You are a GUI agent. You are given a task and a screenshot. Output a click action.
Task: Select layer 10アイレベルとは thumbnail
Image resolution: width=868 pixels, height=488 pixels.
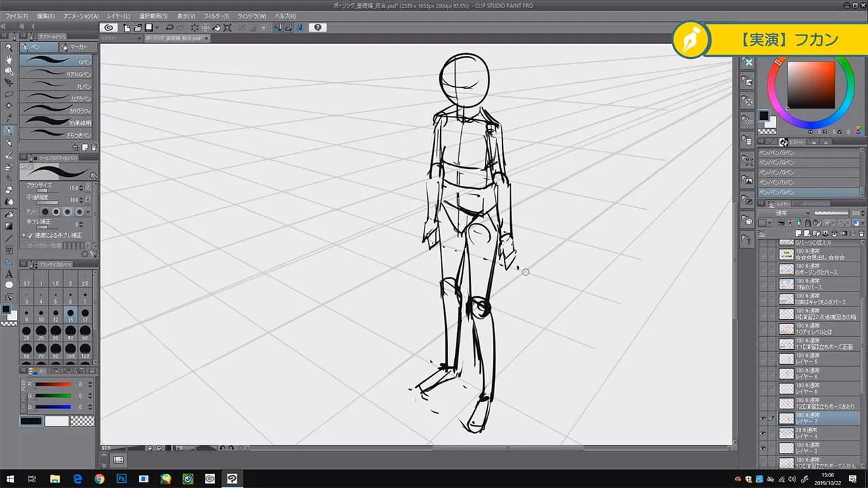click(x=786, y=329)
